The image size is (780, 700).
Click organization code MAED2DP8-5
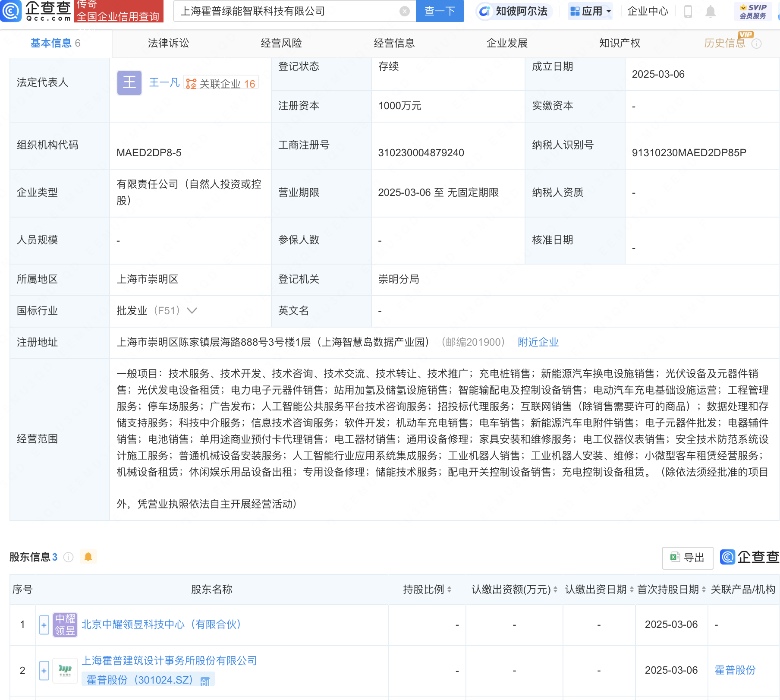[149, 153]
